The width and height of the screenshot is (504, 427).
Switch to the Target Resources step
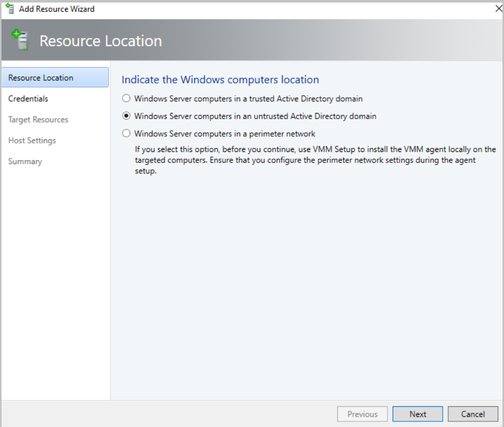point(38,119)
